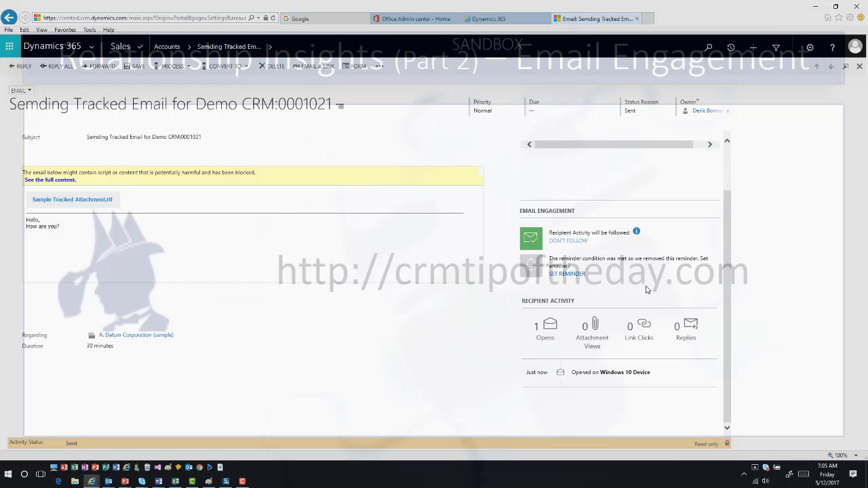Switch to the Dynamics 365 browser tab

tap(505, 18)
